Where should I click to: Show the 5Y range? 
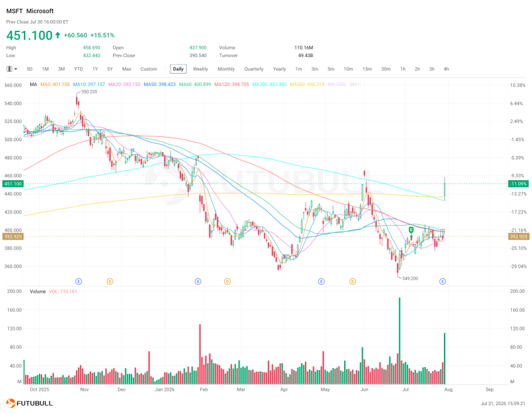pyautogui.click(x=110, y=69)
